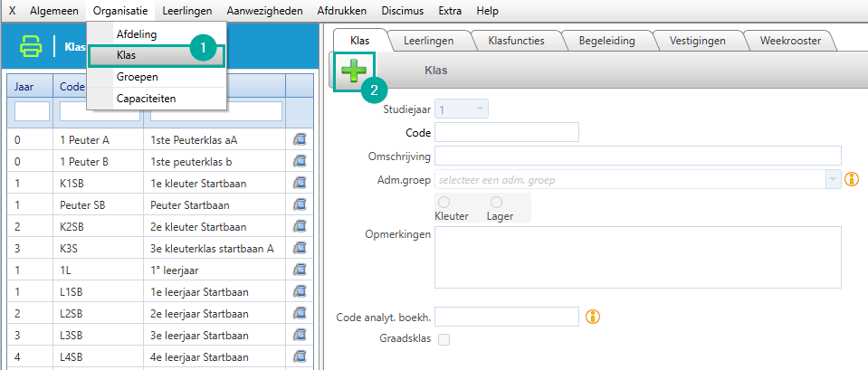Screen dimensions: 868x370
Task: Click row icon for 1 Peuter A
Action: [300, 140]
